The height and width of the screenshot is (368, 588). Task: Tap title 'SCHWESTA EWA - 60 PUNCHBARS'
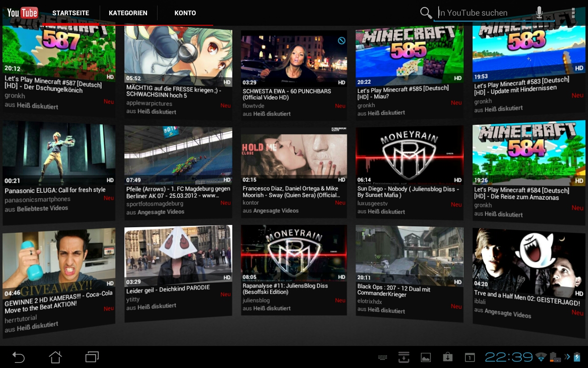[287, 94]
